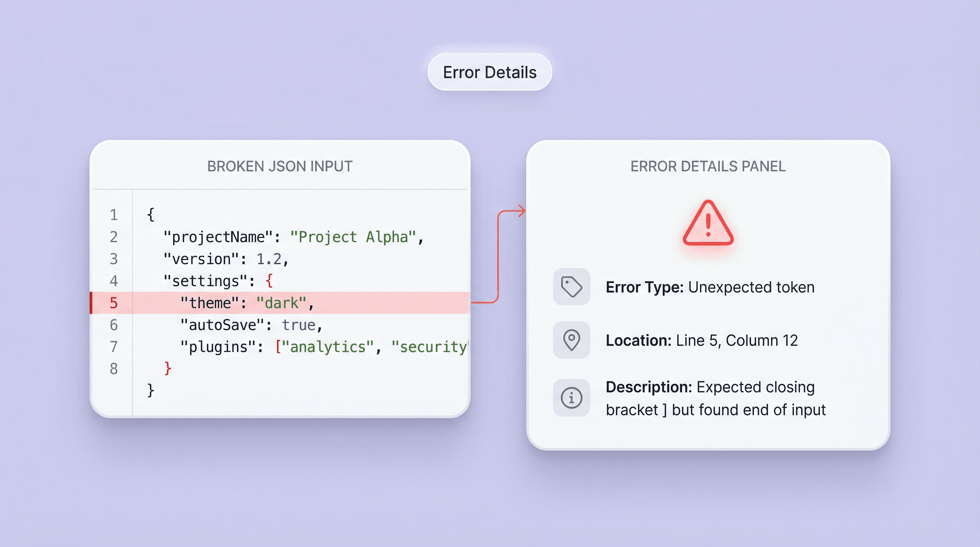Select the highlighted line 5 theme entry
The height and width of the screenshot is (547, 980).
click(245, 302)
